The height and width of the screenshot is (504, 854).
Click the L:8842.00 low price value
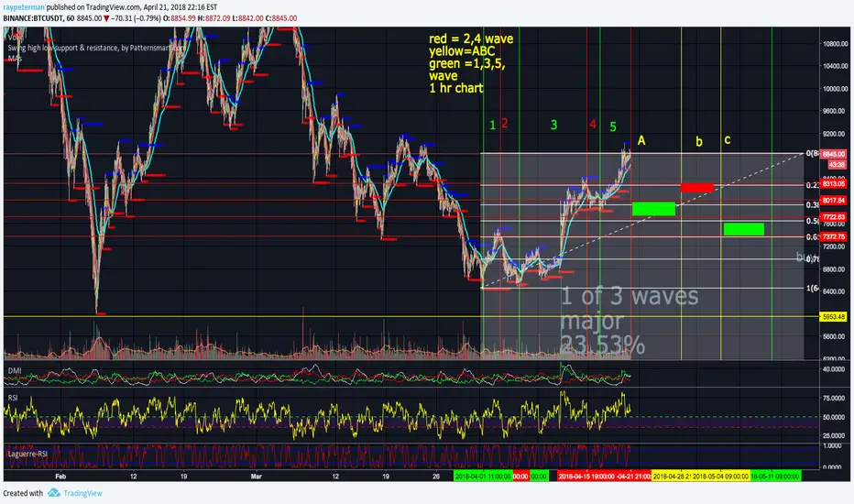[247, 18]
